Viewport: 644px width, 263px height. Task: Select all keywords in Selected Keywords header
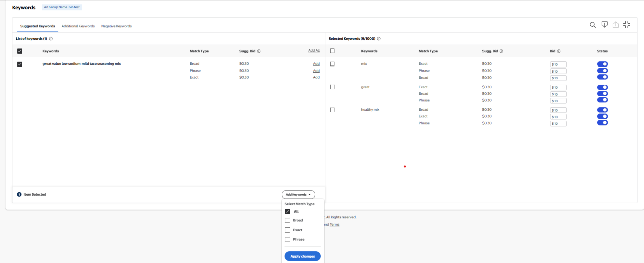point(332,51)
